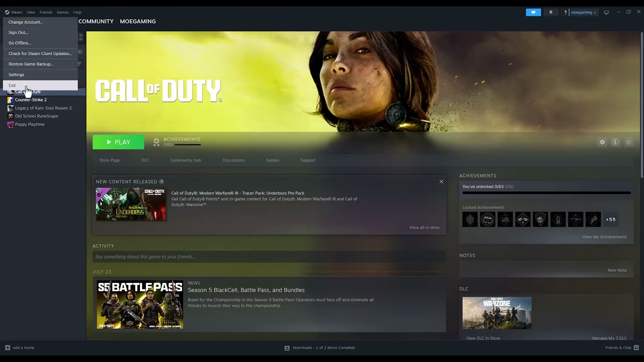Click the Downloads status icon
This screenshot has width=644, height=362.
(287, 347)
